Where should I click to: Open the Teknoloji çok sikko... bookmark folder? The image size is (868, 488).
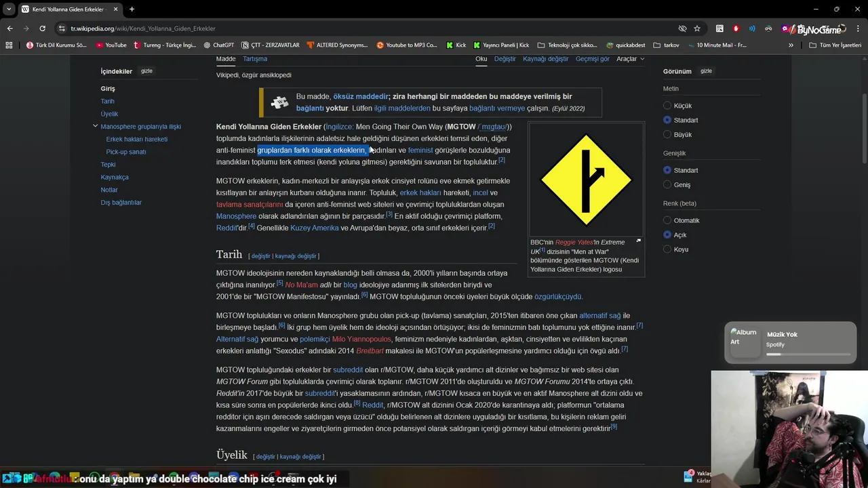click(x=567, y=45)
